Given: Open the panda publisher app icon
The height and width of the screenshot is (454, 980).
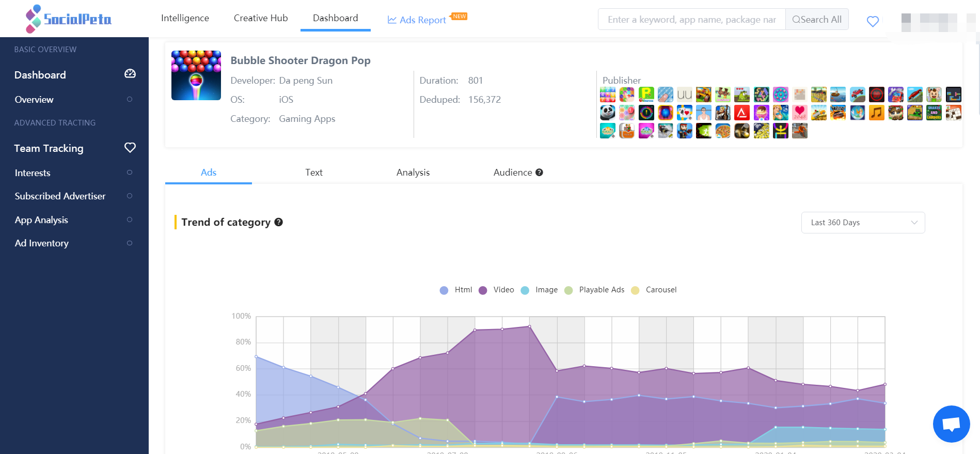Looking at the screenshot, I should click(x=608, y=113).
